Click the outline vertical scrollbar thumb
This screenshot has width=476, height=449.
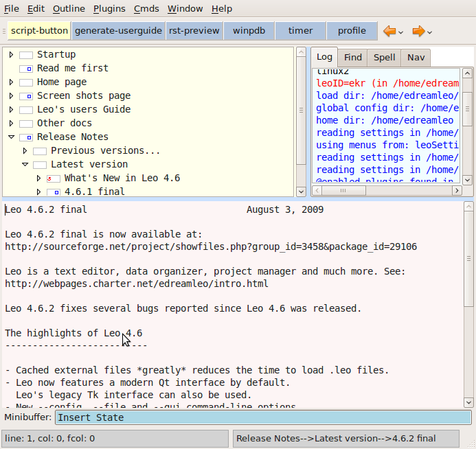click(x=301, y=111)
